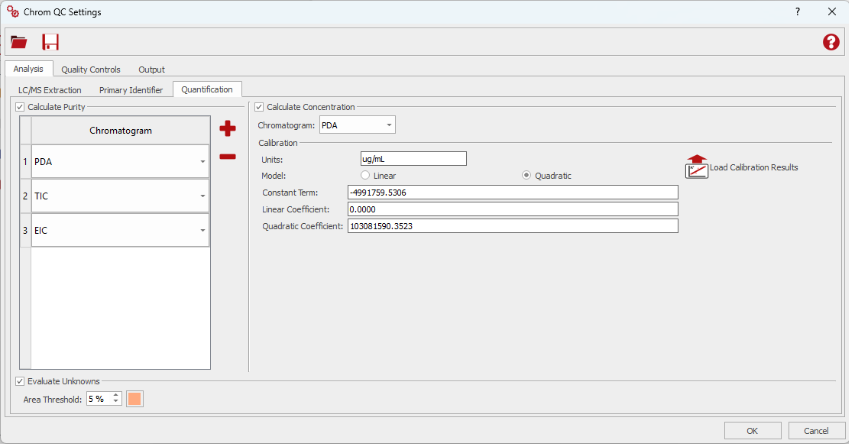849x444 pixels.
Task: Uncheck the Calculate Concentration checkbox
Action: click(260, 107)
